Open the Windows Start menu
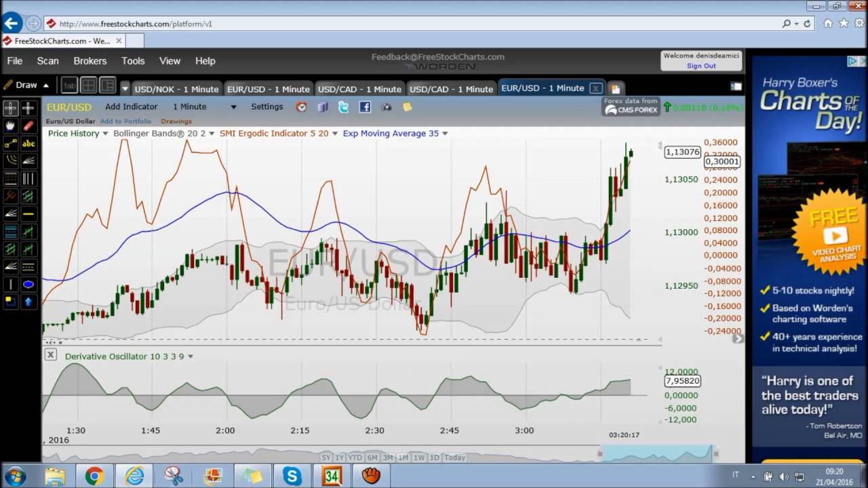The width and height of the screenshot is (868, 488). pyautogui.click(x=15, y=476)
